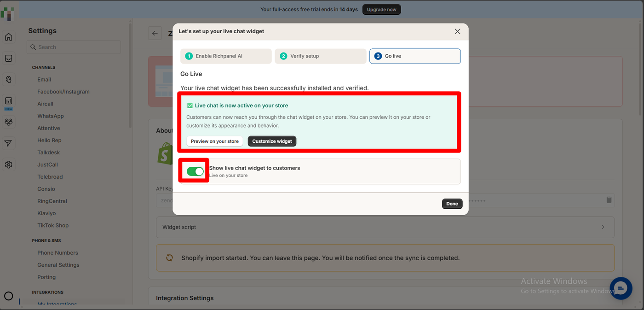Open the touch/automation icon in left sidebar
Image resolution: width=644 pixels, height=310 pixels.
pyautogui.click(x=8, y=79)
